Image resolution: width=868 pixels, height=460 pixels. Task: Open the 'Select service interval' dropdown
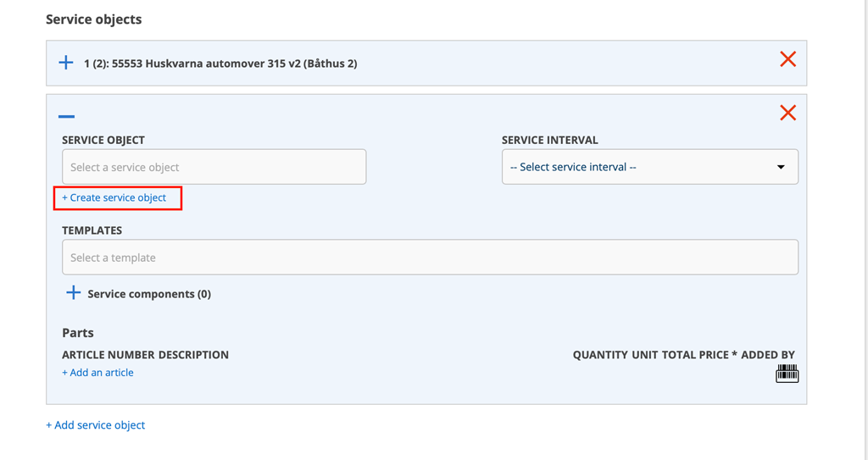(649, 167)
